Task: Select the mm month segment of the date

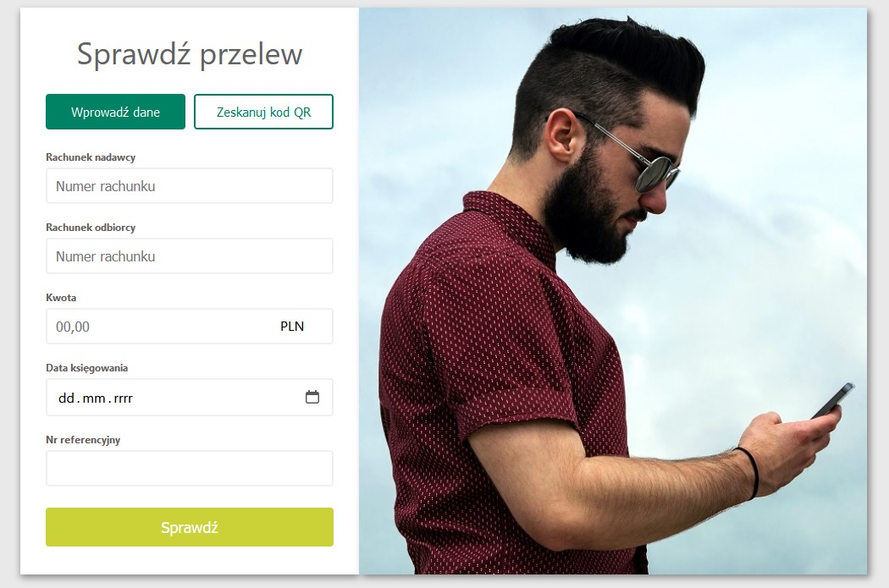Action: [94, 398]
